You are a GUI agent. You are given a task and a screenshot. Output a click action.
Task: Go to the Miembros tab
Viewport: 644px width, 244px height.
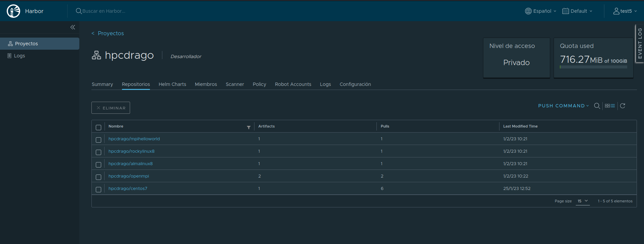pos(206,84)
